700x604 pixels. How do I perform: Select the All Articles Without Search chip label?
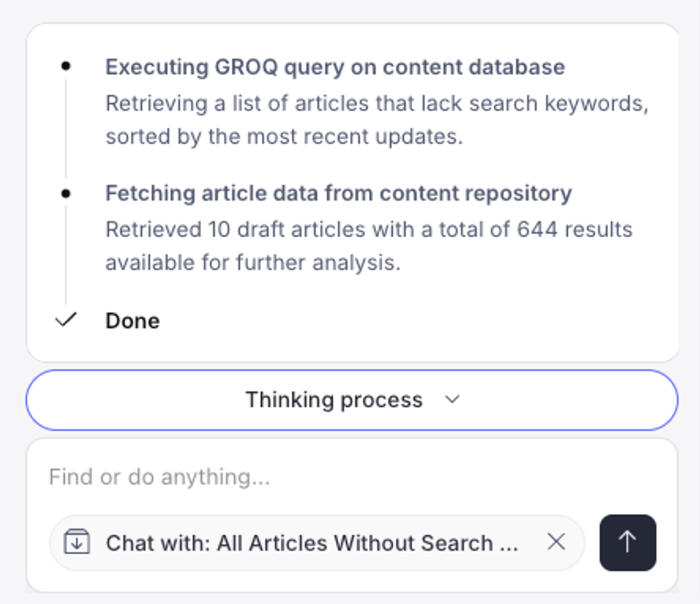click(x=314, y=543)
